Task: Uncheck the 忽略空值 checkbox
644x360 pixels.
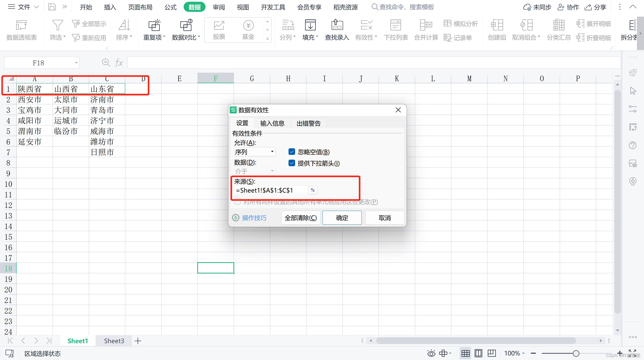Action: coord(292,152)
